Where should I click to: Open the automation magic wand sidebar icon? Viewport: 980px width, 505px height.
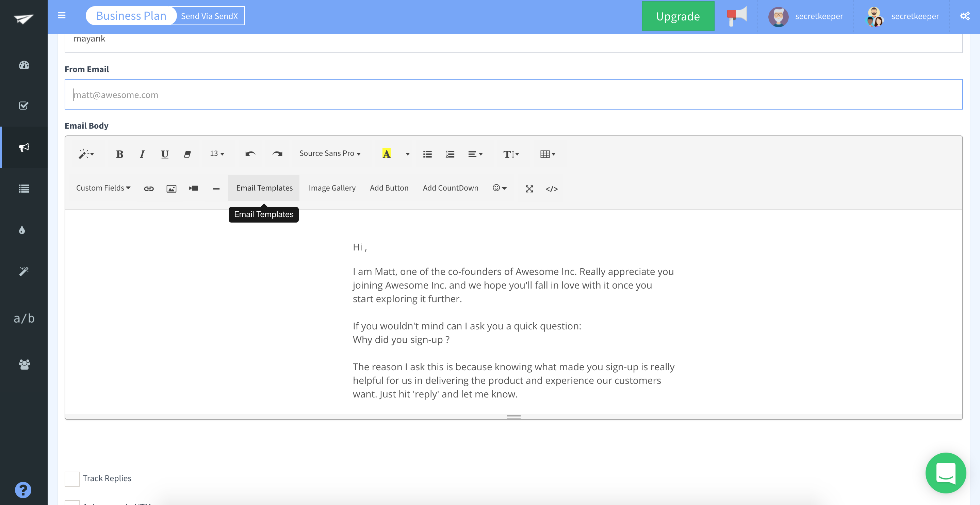[24, 271]
